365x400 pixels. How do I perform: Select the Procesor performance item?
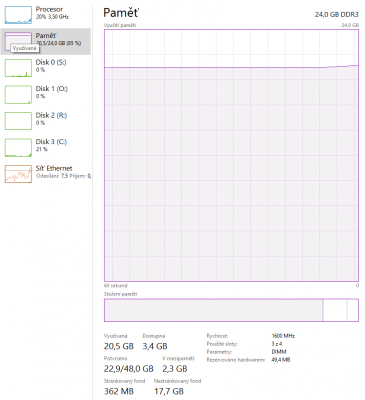click(x=46, y=15)
